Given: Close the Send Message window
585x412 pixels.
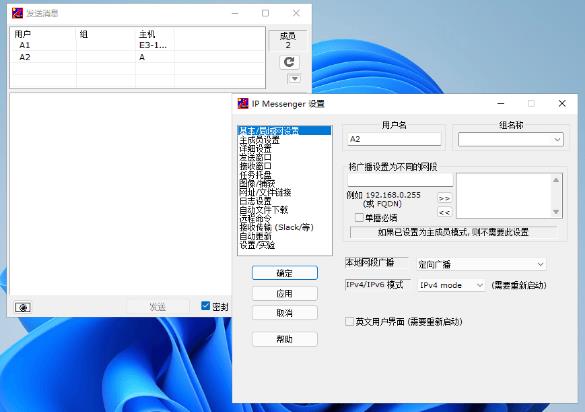Looking at the screenshot, I should (296, 13).
